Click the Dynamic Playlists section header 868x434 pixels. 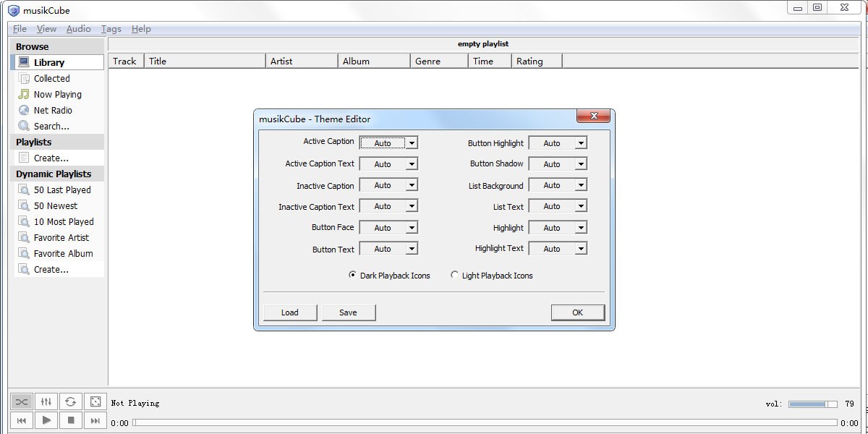tap(58, 174)
